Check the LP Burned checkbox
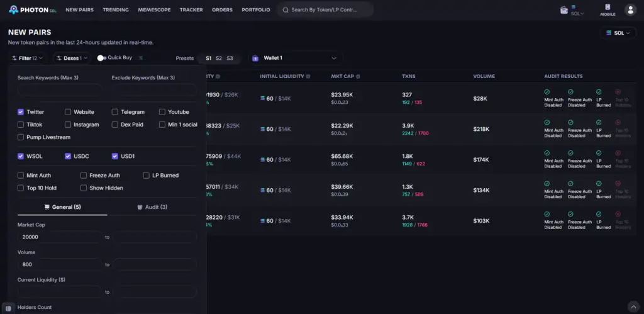 (147, 176)
